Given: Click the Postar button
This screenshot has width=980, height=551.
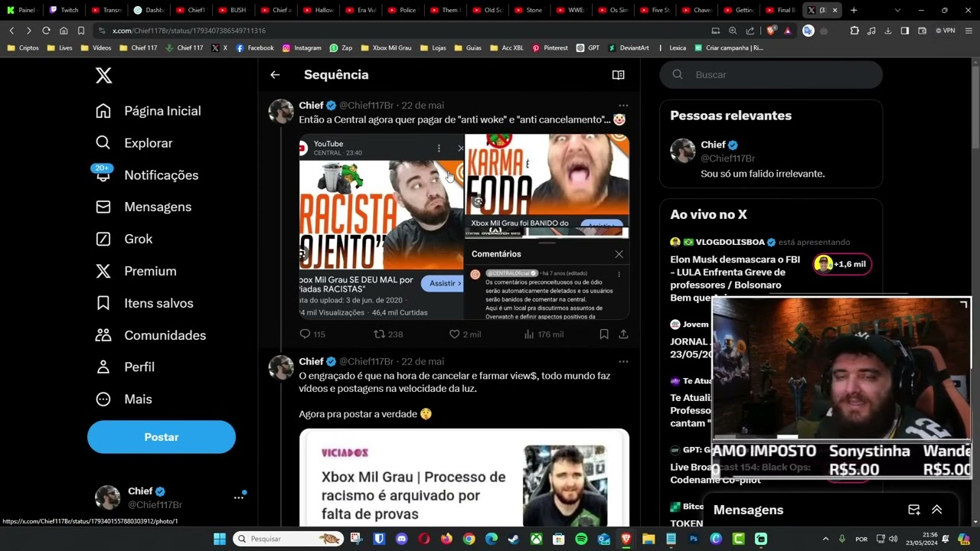Looking at the screenshot, I should coord(162,437).
